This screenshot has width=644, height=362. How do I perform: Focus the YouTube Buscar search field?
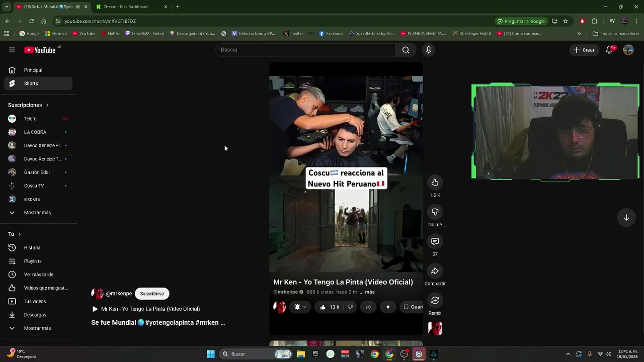305,50
